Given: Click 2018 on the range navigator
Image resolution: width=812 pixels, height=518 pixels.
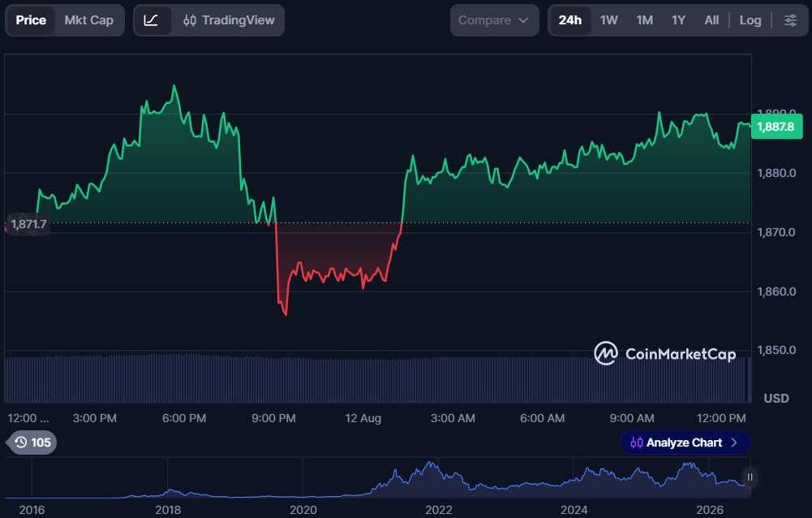Looking at the screenshot, I should pyautogui.click(x=168, y=510).
